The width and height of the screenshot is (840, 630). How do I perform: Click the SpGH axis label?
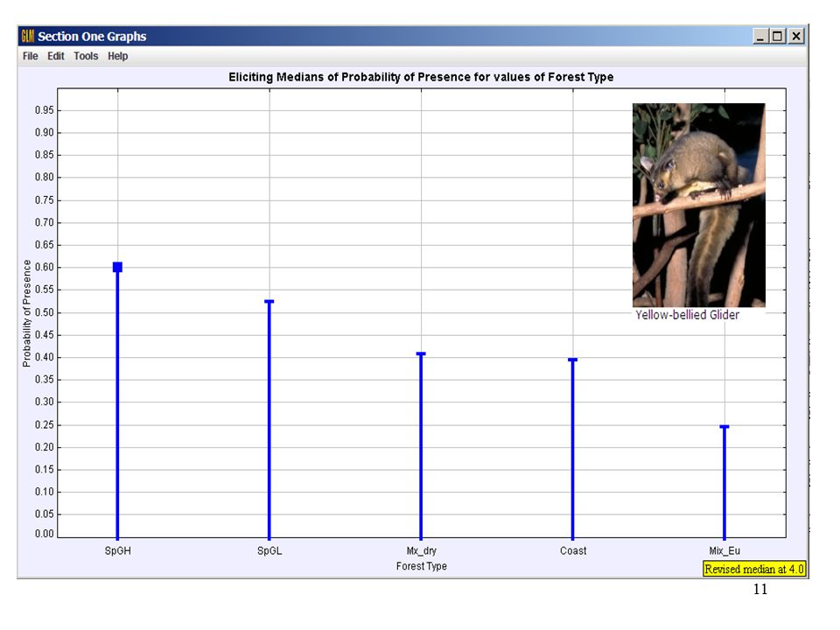click(x=118, y=550)
